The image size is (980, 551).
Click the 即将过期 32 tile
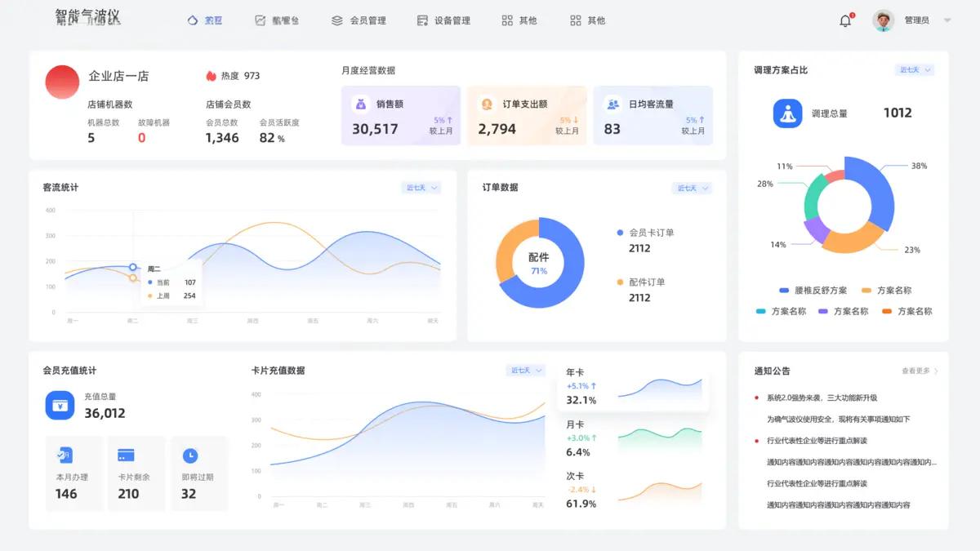click(x=198, y=473)
